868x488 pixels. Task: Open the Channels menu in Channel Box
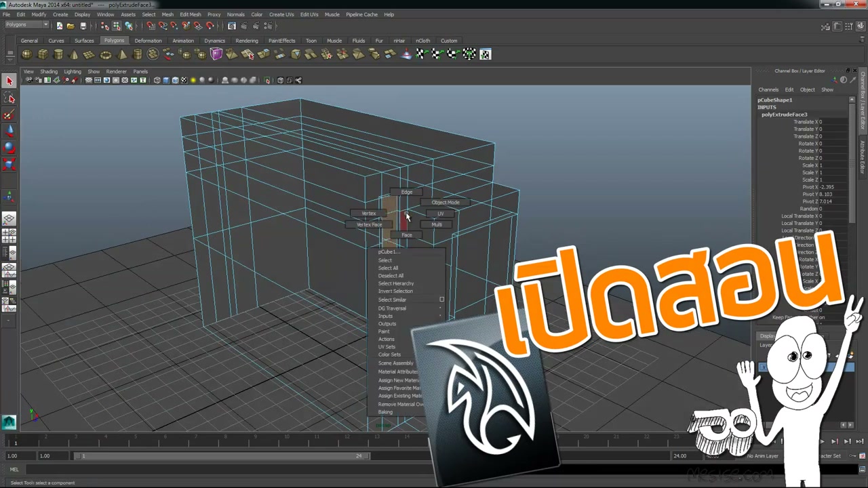[768, 89]
